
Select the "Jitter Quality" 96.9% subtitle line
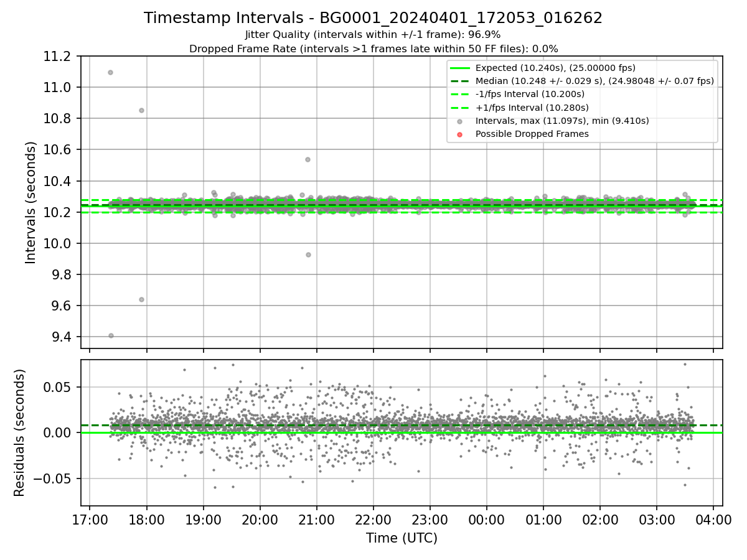point(373,35)
